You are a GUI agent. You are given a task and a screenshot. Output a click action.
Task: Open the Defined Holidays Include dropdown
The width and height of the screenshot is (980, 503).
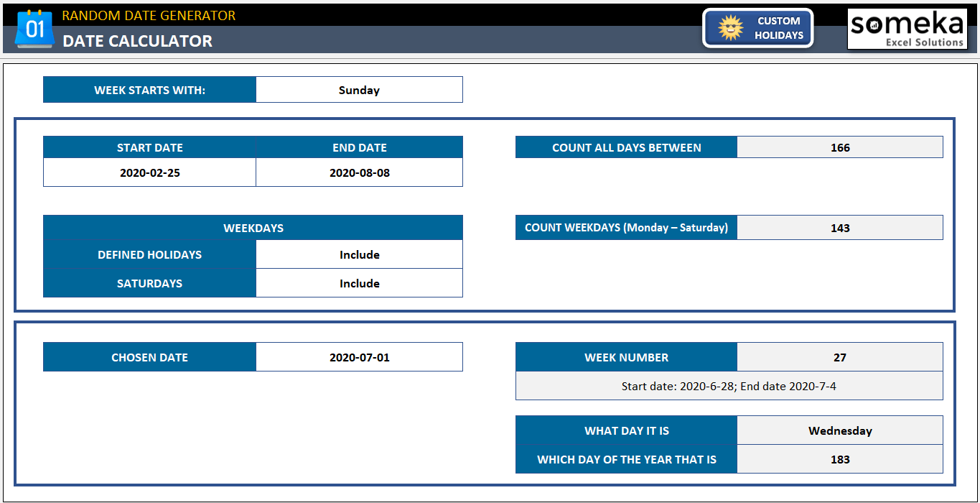359,254
